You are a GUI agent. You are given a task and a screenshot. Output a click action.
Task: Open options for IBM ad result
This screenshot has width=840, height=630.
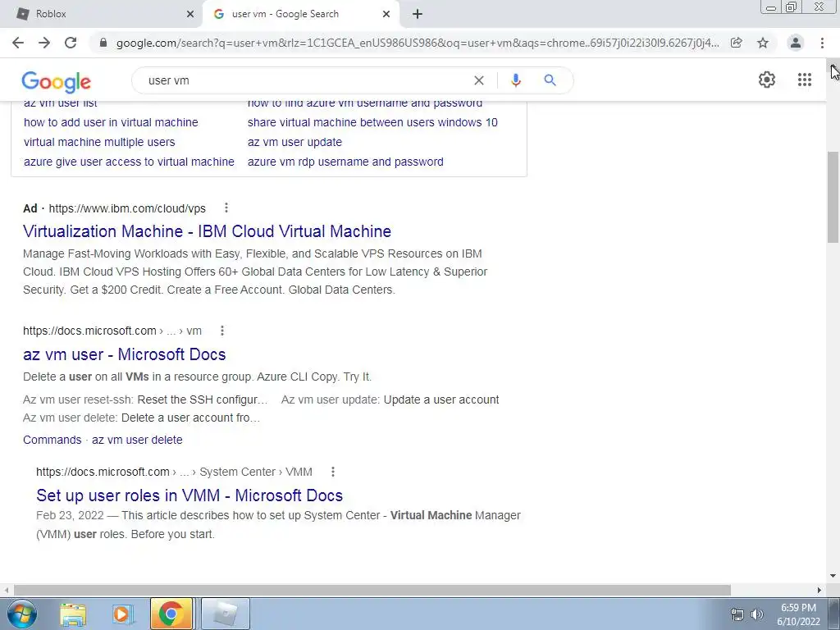pyautogui.click(x=226, y=208)
